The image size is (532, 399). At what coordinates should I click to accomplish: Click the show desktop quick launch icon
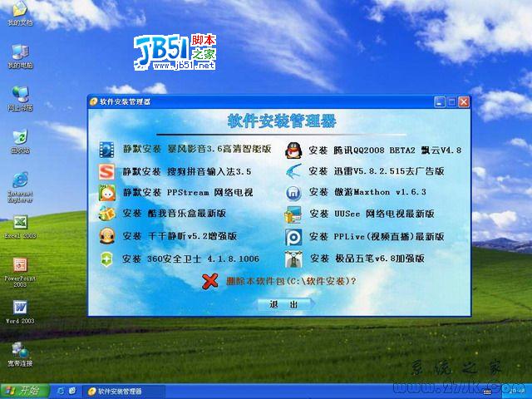(x=72, y=392)
